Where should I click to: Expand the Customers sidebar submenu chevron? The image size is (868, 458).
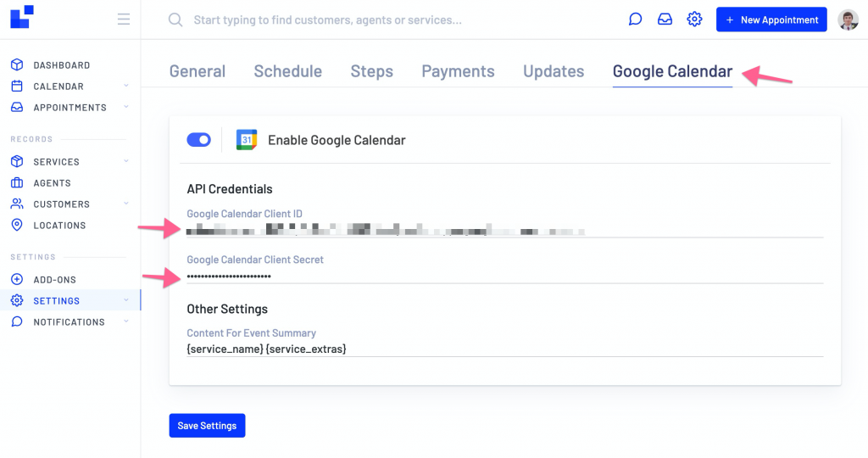(x=126, y=204)
